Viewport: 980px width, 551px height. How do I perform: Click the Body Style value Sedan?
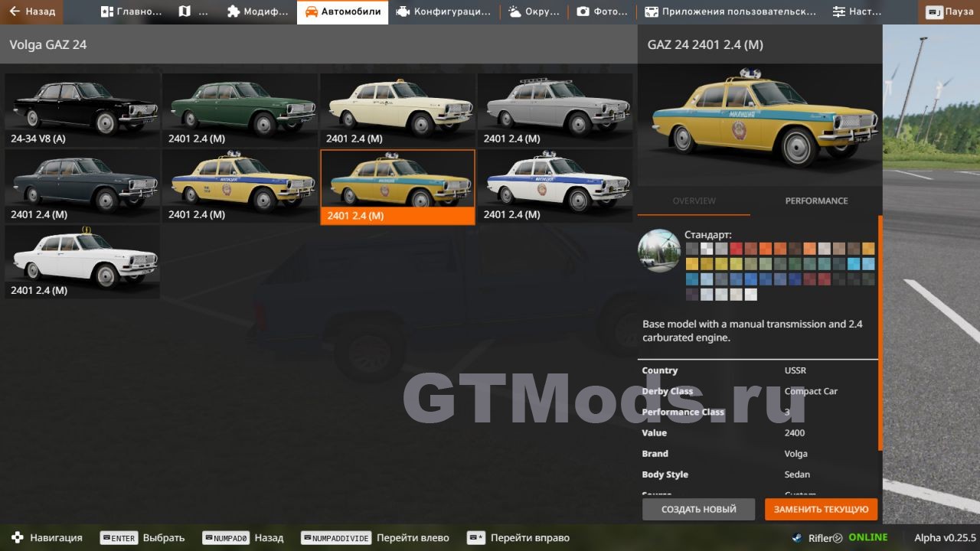[x=797, y=474]
